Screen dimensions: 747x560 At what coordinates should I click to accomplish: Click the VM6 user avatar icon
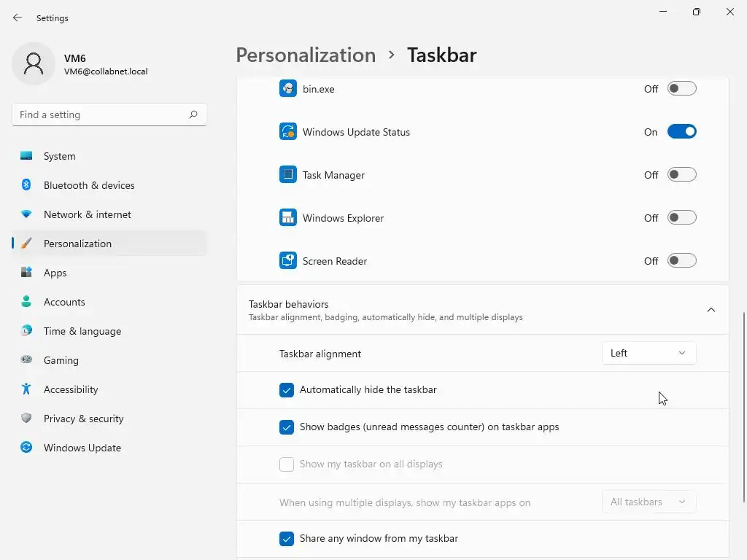pyautogui.click(x=34, y=63)
